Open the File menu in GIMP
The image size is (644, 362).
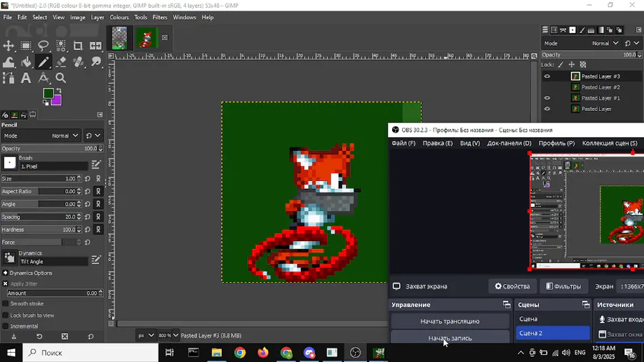pos(7,17)
